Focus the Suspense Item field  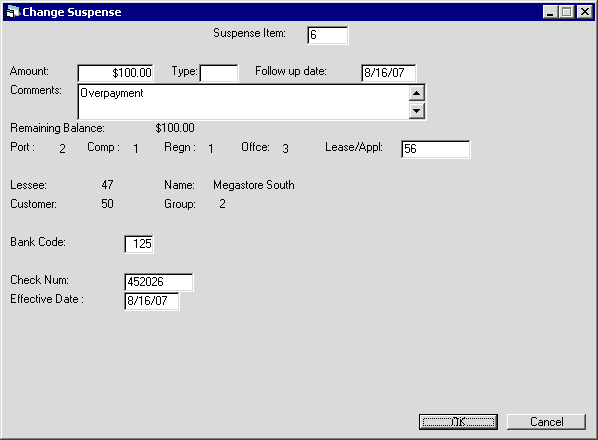tap(328, 35)
